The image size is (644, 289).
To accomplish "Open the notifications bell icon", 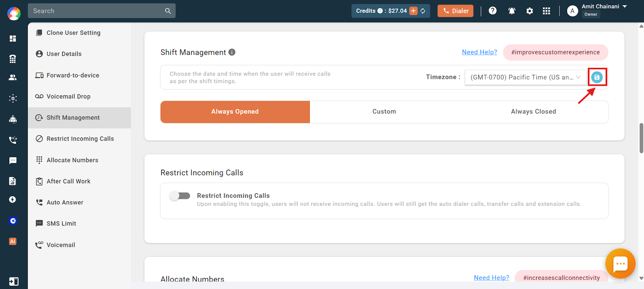I will [512, 11].
